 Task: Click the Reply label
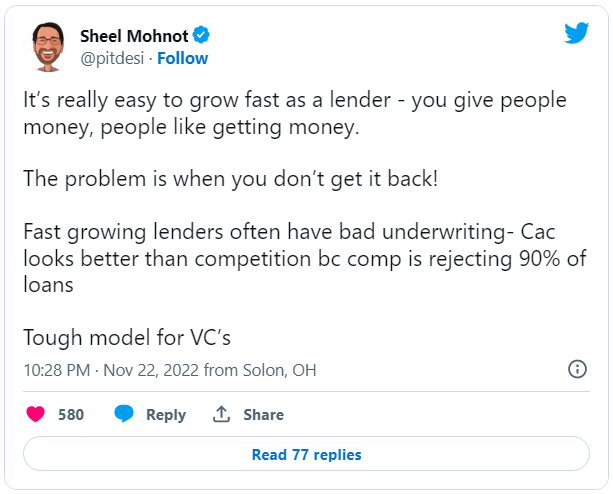(166, 415)
